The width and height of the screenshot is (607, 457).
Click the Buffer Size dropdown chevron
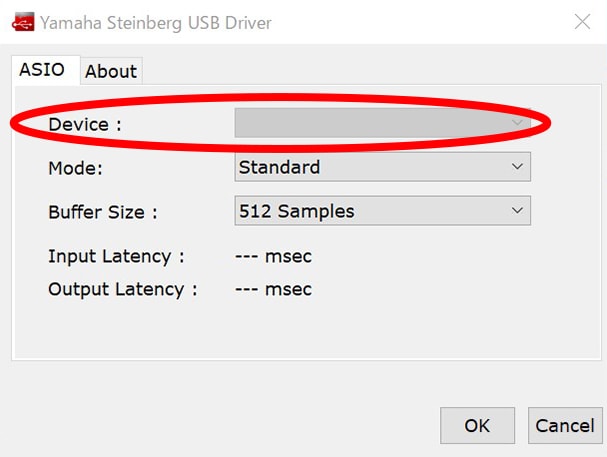tap(517, 211)
